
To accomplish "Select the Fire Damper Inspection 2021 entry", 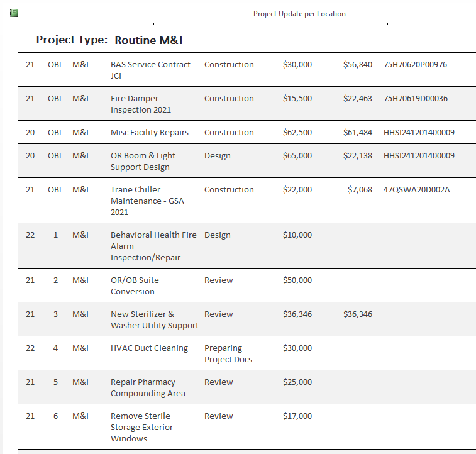I will point(141,104).
